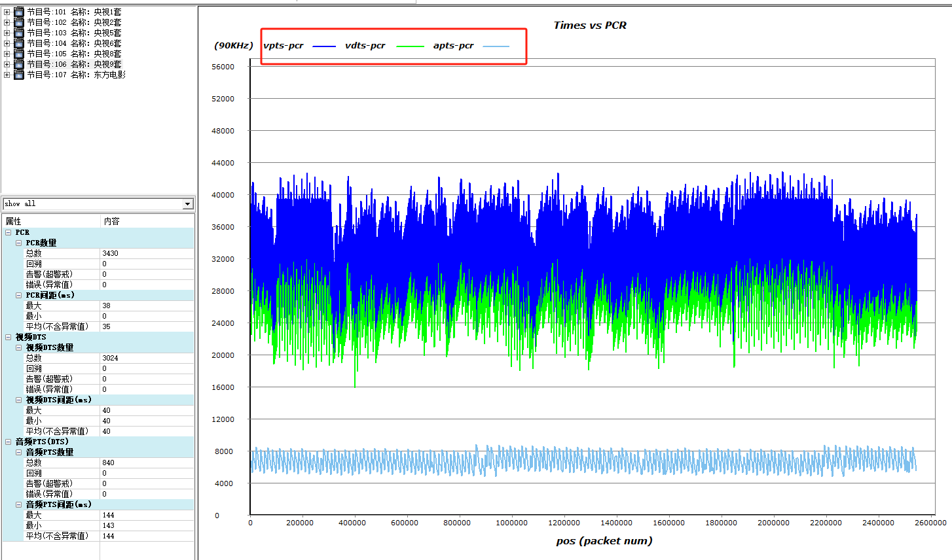Click the green vdts-pcr legend line
Image resolution: width=952 pixels, height=560 pixels.
point(411,46)
